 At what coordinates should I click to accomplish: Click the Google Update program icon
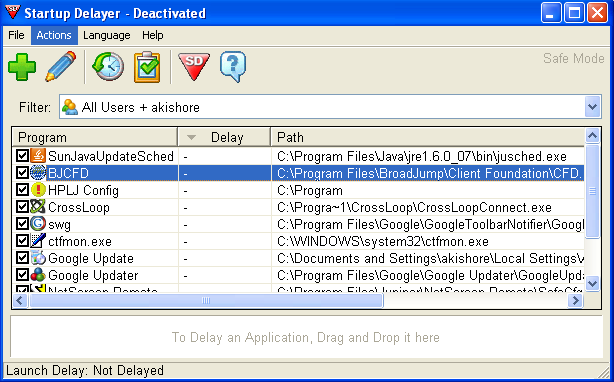[x=38, y=258]
